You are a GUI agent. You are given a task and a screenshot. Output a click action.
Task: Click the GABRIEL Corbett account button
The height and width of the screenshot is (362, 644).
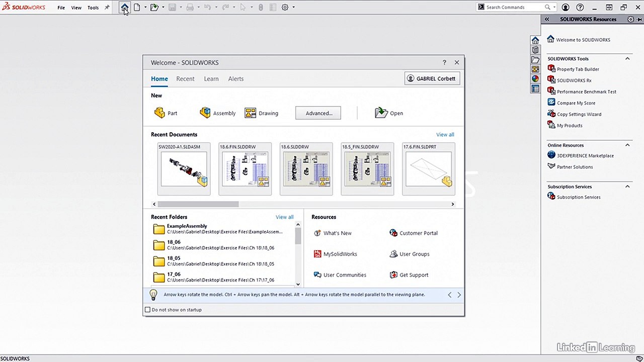click(433, 78)
